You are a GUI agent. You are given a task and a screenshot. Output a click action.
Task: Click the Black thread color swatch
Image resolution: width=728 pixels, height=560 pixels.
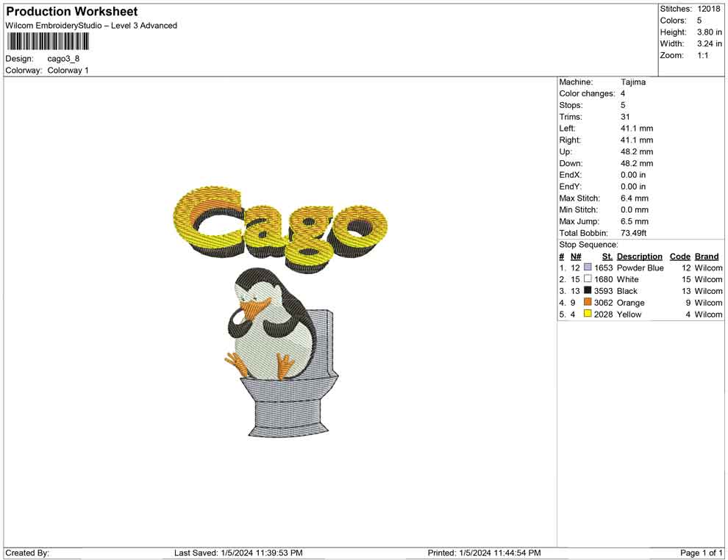588,290
